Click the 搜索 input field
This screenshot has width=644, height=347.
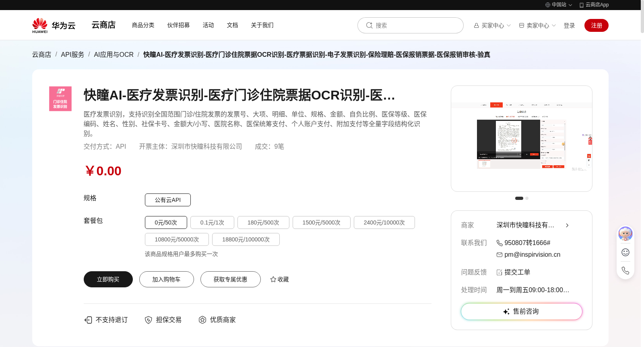pyautogui.click(x=411, y=25)
